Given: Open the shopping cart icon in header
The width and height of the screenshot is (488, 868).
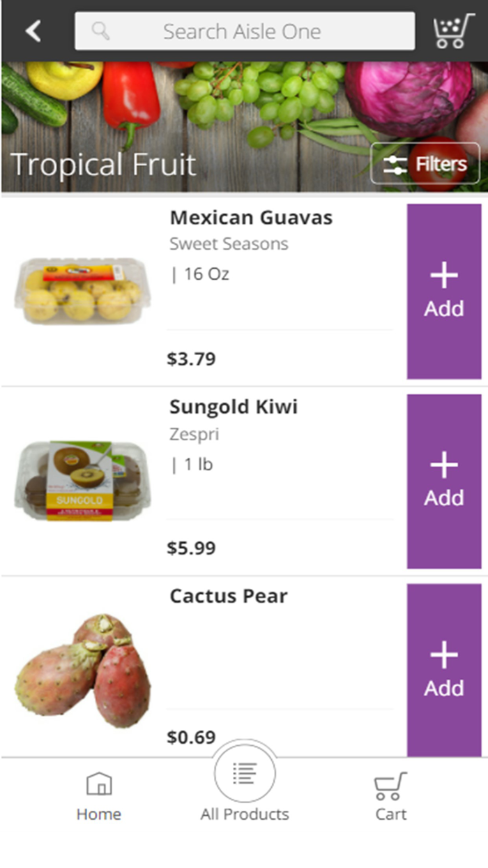Looking at the screenshot, I should (453, 31).
